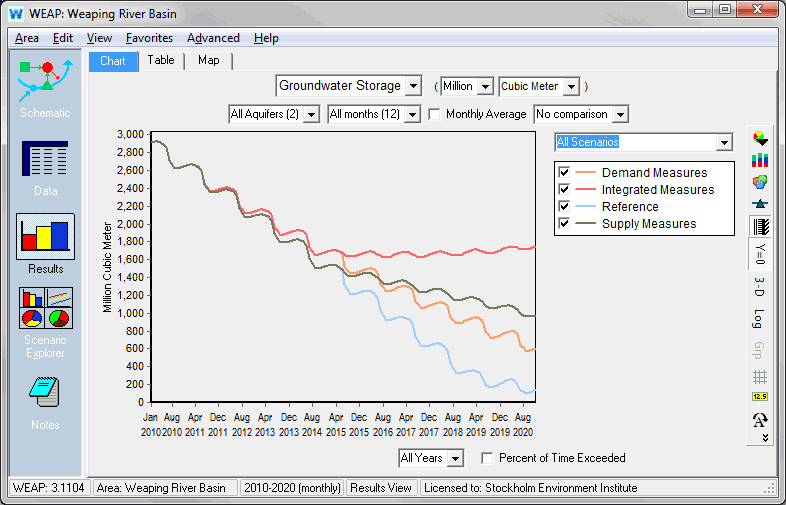Click the chart color palette icon
Image resolution: width=786 pixels, height=505 pixels.
tap(760, 139)
